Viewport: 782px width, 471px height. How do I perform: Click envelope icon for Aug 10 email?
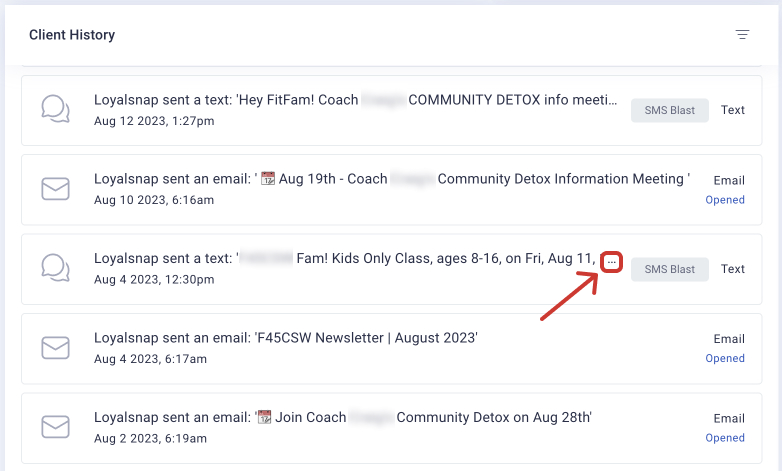pos(55,189)
